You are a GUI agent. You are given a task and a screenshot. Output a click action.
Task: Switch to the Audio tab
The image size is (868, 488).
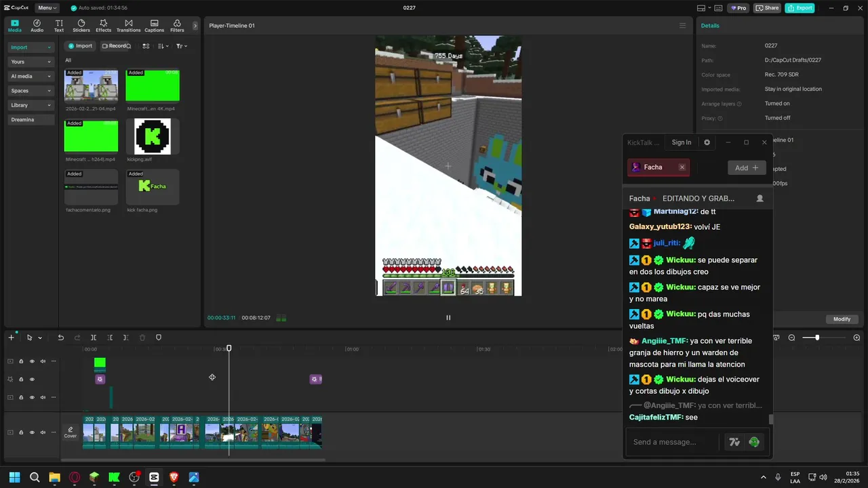[37, 26]
